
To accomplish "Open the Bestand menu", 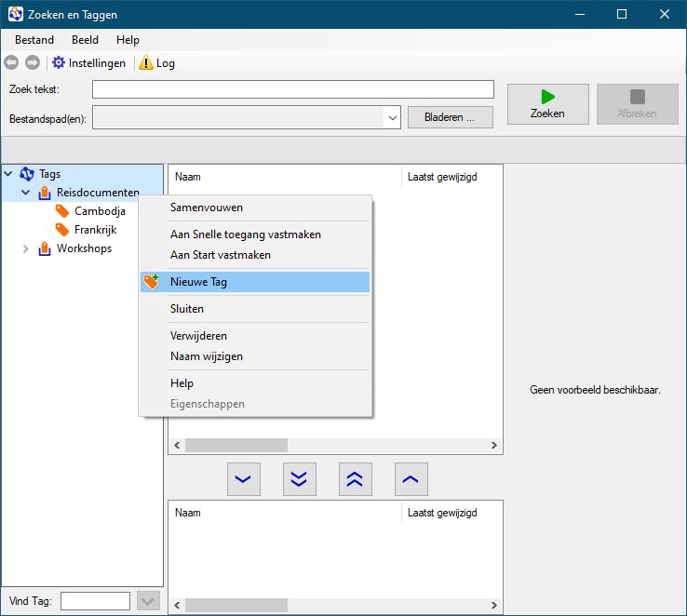I will pos(34,40).
